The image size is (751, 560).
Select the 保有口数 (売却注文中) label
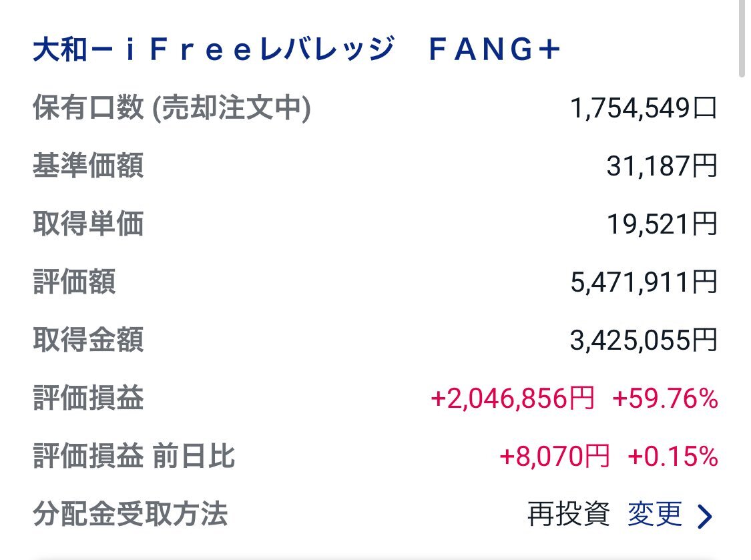pos(172,107)
